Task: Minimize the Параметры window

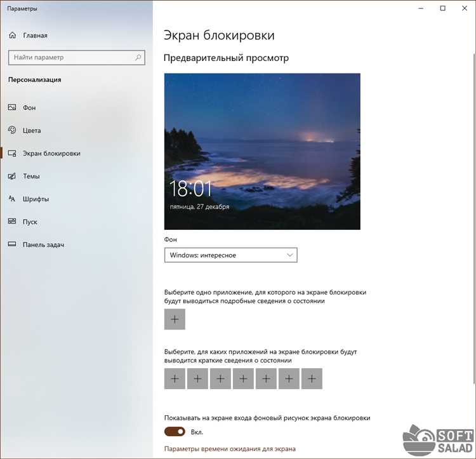Action: (421, 8)
